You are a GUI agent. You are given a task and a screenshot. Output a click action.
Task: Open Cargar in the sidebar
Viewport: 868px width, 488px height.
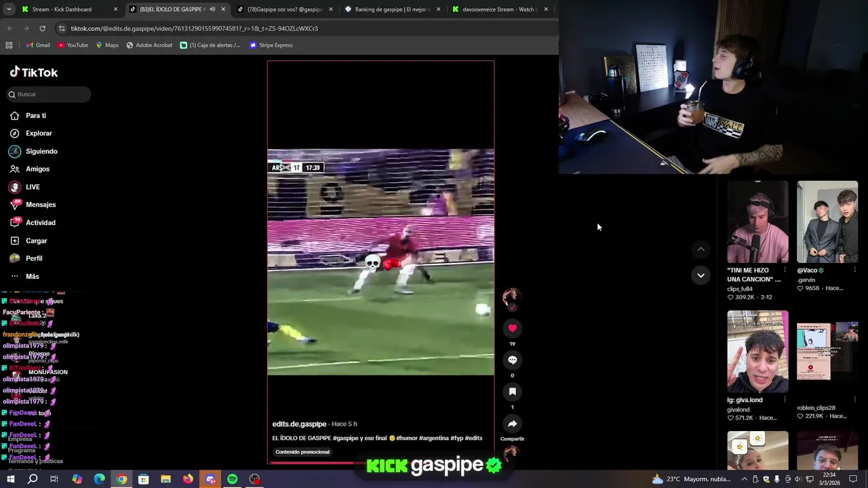(x=28, y=241)
